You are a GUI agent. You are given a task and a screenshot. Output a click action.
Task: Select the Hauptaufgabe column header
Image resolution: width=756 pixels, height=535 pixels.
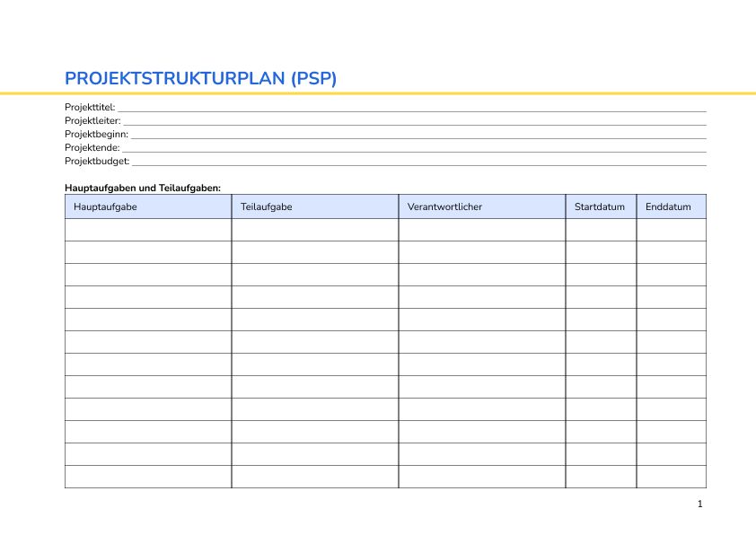click(106, 206)
